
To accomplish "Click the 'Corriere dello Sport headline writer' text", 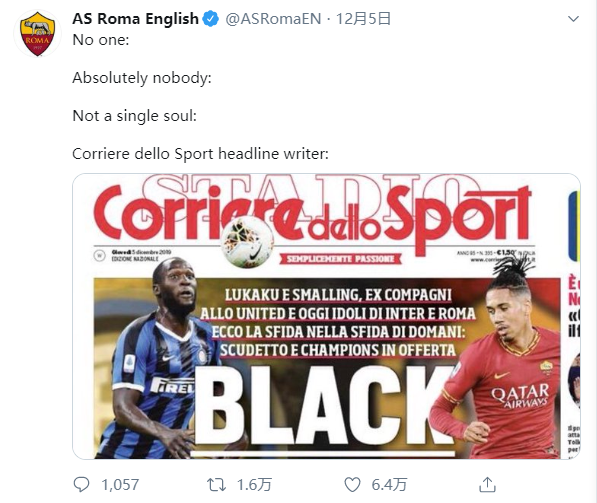I will [x=200, y=154].
